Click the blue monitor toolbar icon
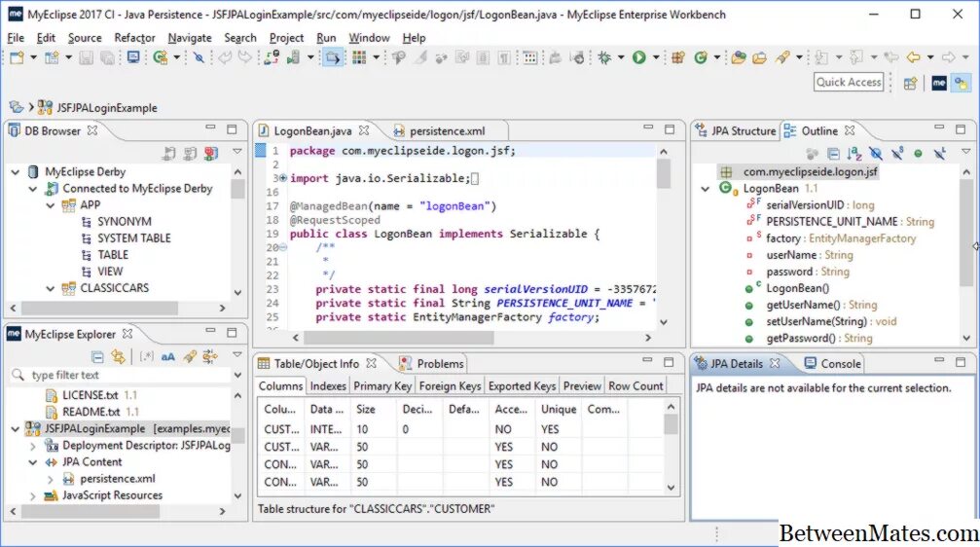Viewport: 980px width, 547px height. tap(133, 57)
